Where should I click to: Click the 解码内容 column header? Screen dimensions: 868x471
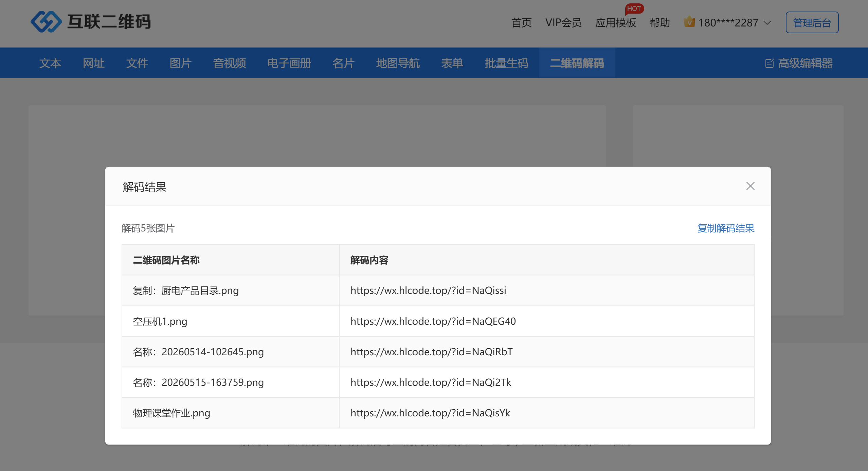coord(369,260)
